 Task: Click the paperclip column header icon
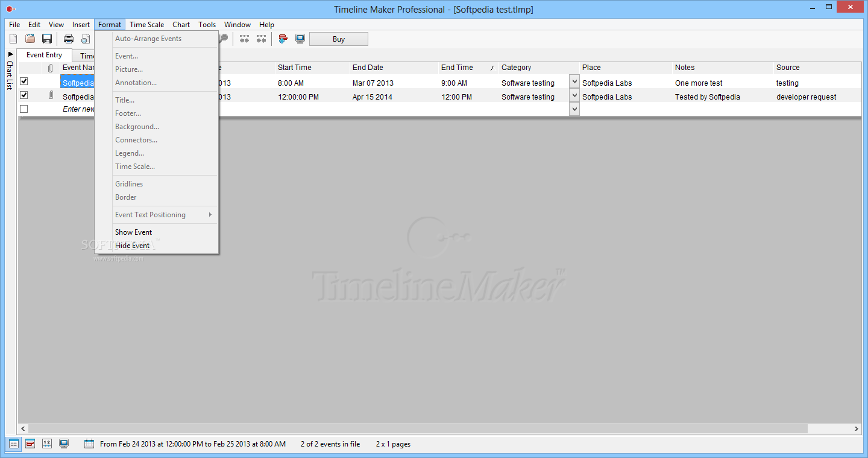tap(51, 68)
